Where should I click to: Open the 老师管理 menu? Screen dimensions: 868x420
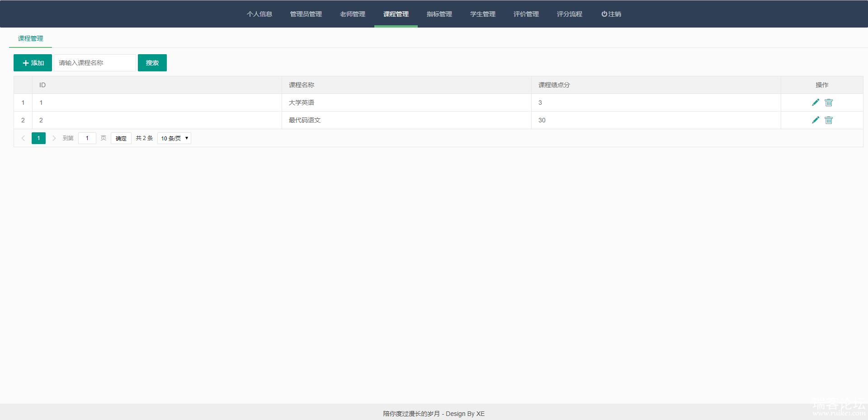353,14
